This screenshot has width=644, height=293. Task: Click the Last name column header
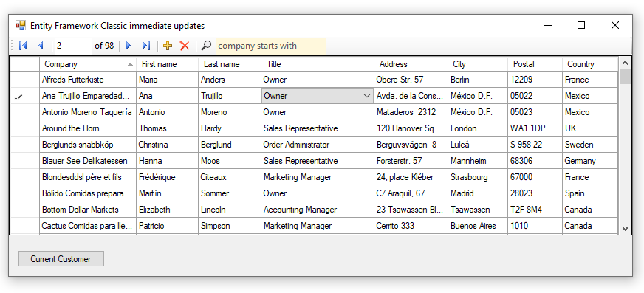[x=230, y=64]
